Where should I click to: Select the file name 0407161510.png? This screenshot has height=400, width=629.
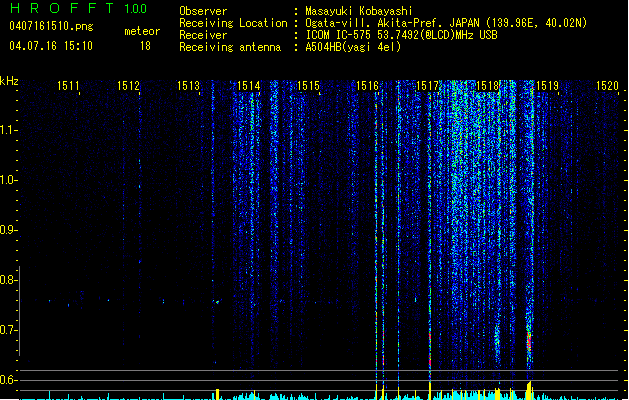[51, 26]
